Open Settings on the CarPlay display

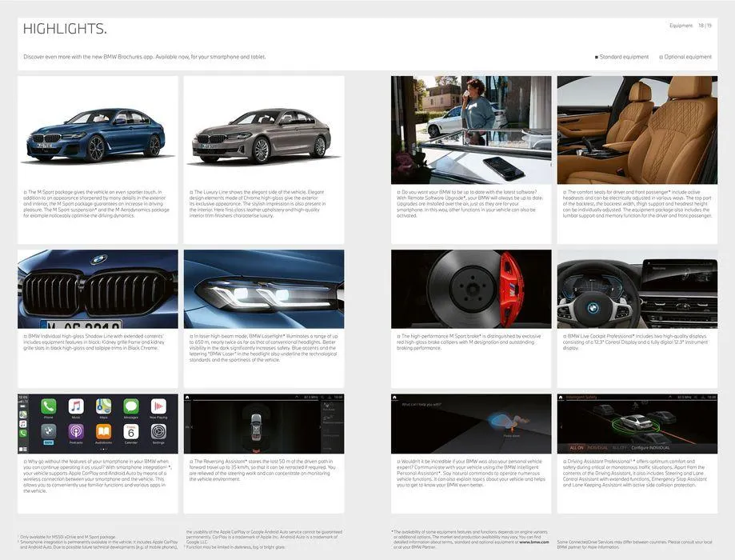click(x=158, y=432)
